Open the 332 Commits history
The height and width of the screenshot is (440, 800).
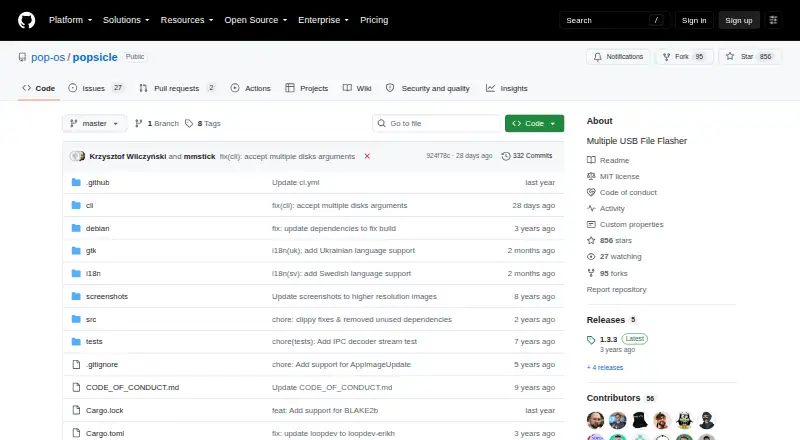[x=527, y=156]
